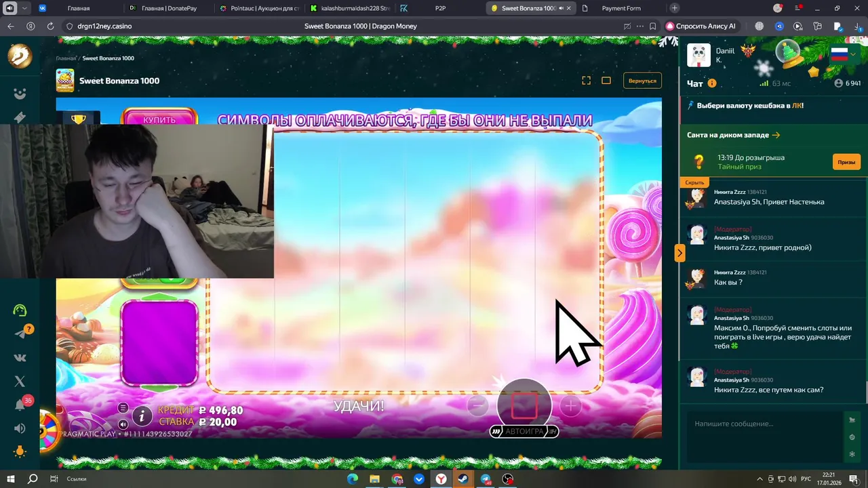Open notifications bell with 36 badge
This screenshot has height=488, width=868.
click(20, 405)
